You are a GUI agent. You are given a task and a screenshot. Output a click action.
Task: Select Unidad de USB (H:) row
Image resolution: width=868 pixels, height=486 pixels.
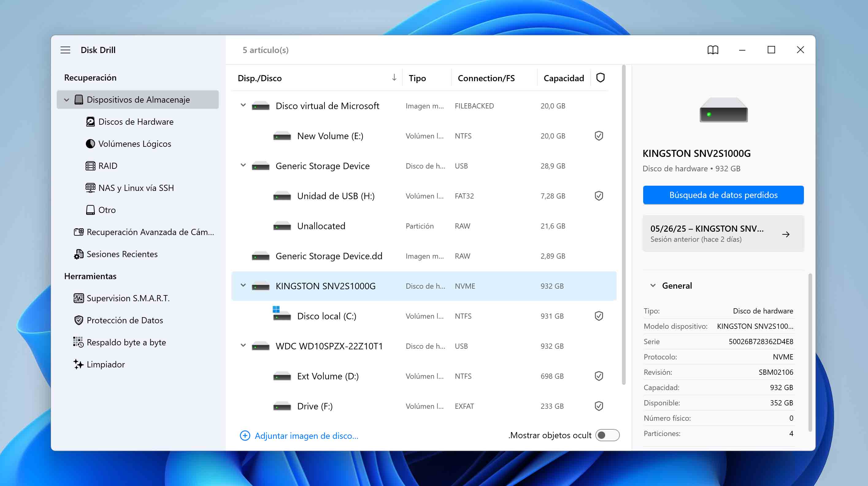424,196
